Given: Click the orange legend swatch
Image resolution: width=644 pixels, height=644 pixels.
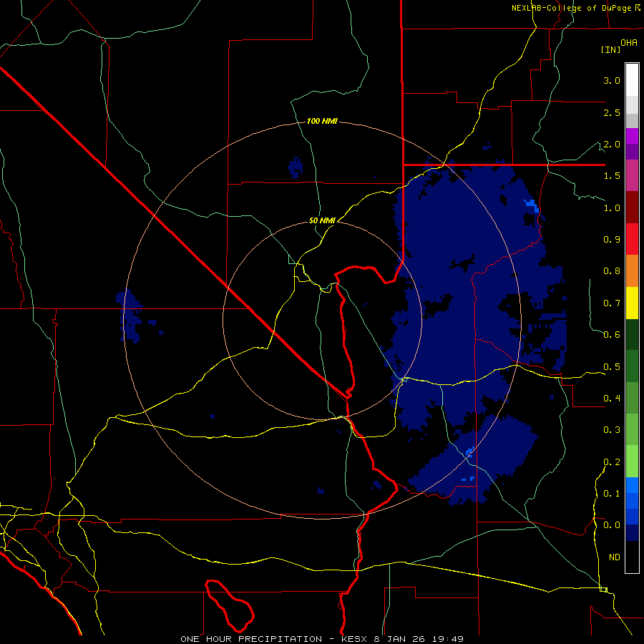Looking at the screenshot, I should point(632,270).
